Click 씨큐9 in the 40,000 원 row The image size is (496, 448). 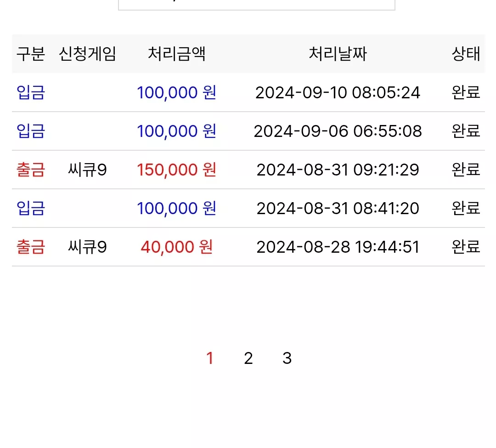click(87, 247)
